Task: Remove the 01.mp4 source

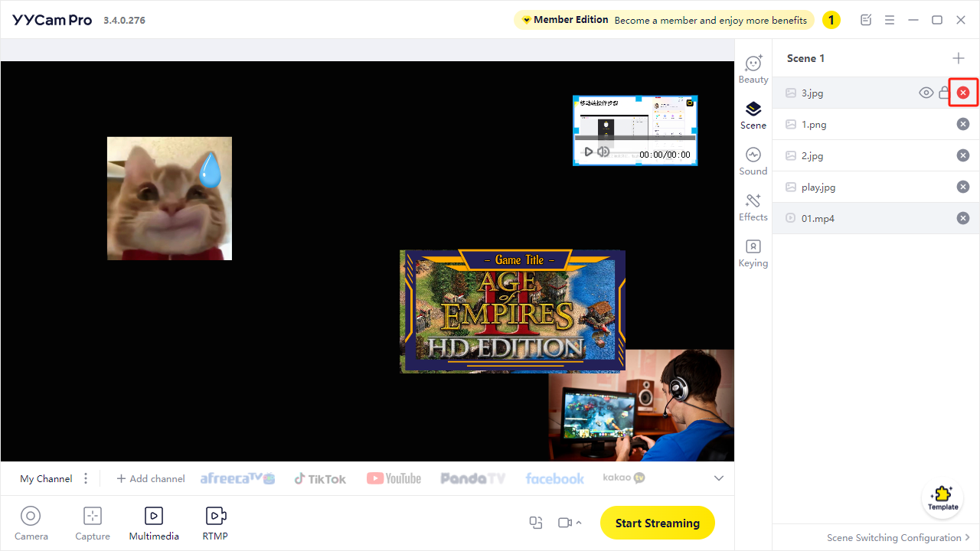Action: pos(963,218)
